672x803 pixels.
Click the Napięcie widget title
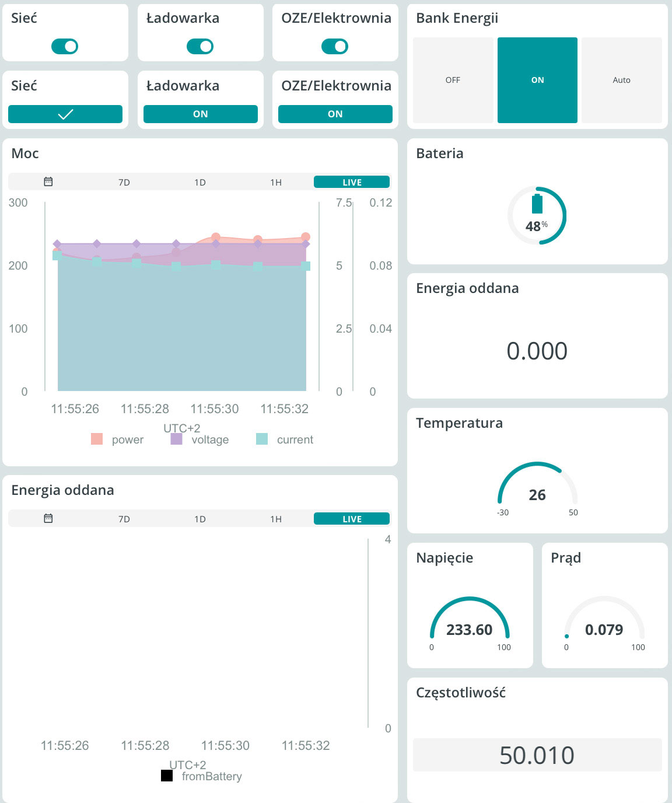444,558
